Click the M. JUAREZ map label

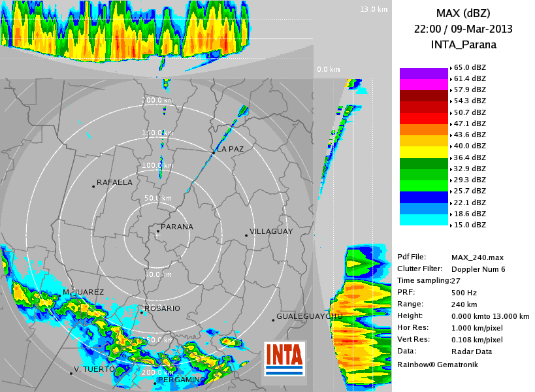[x=83, y=292]
